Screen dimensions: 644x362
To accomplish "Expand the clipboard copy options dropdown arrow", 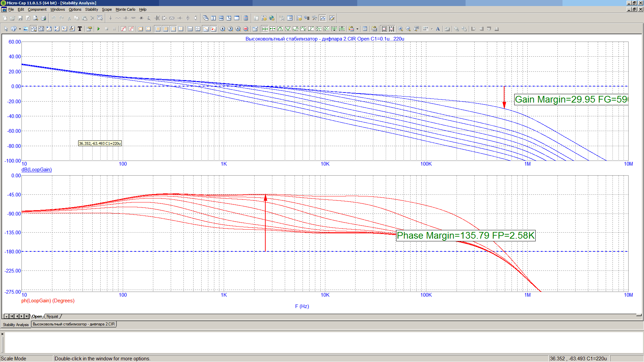I will 357,29.
